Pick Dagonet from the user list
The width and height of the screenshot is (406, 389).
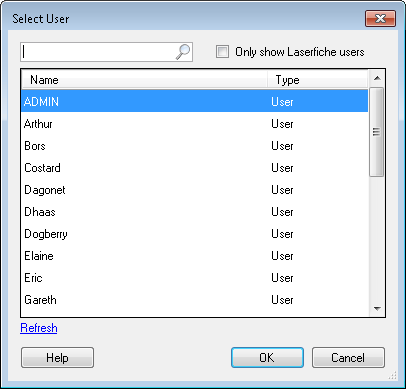click(x=195, y=190)
